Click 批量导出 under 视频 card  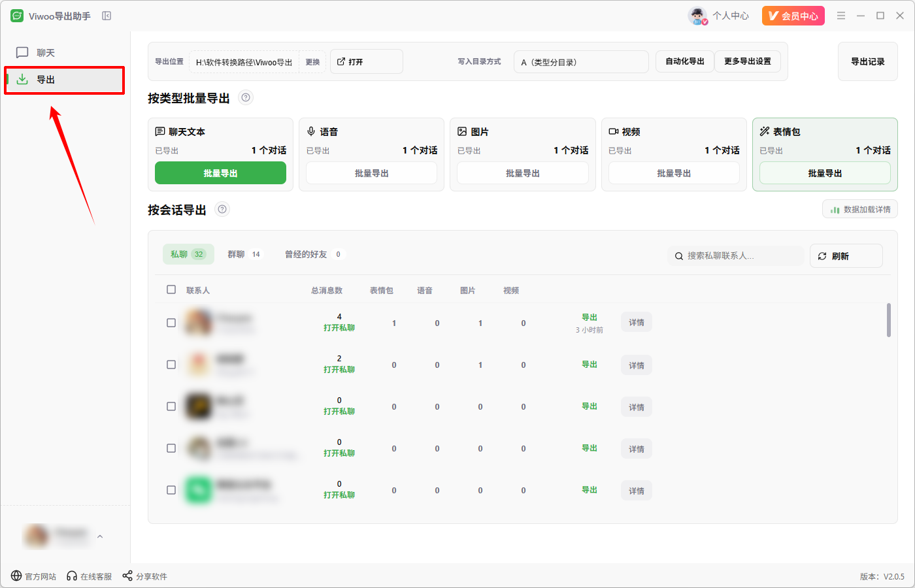[674, 173]
